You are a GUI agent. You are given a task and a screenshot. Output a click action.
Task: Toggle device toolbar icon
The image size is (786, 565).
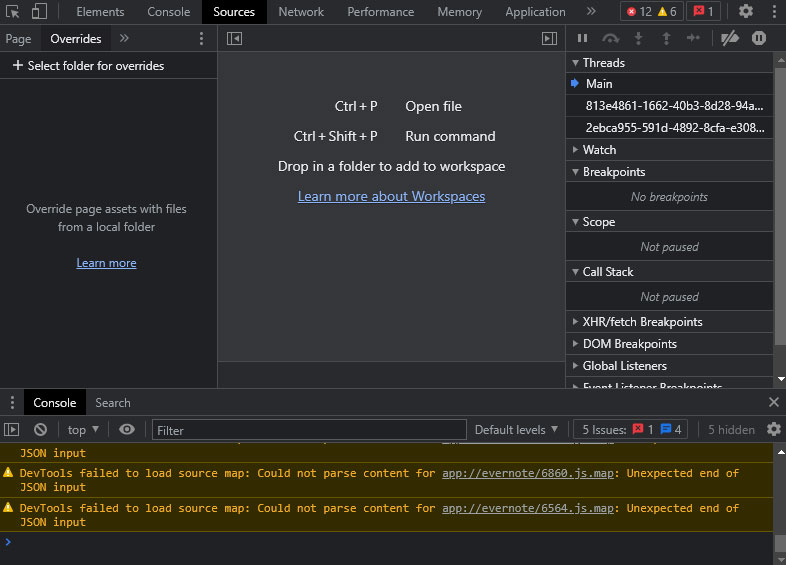[39, 12]
